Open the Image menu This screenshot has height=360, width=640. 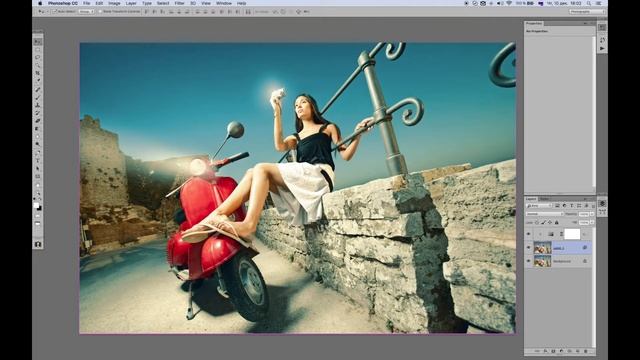114,3
